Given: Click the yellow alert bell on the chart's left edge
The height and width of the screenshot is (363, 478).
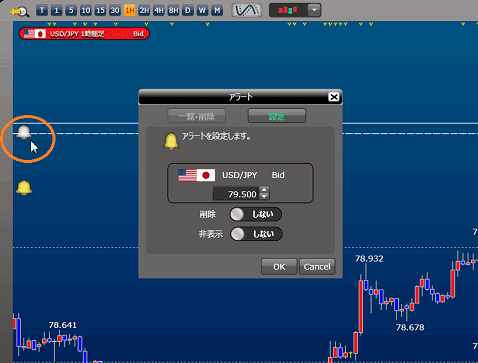Looking at the screenshot, I should (24, 188).
